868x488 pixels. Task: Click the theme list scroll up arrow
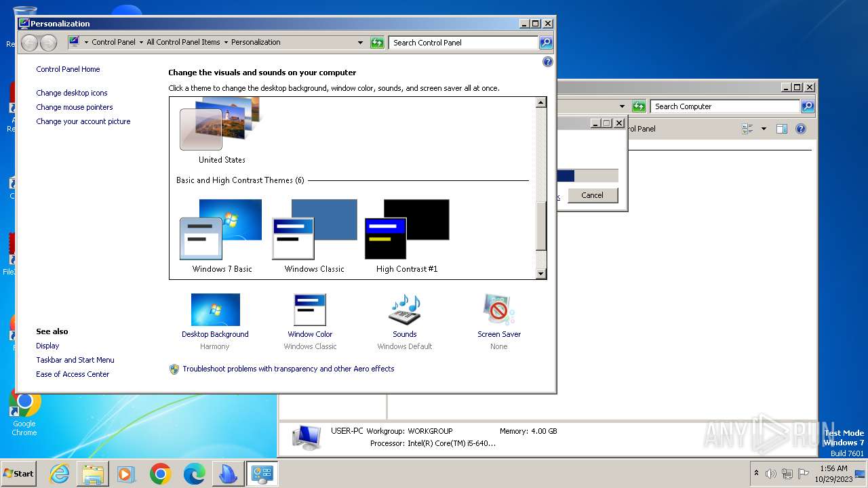540,102
